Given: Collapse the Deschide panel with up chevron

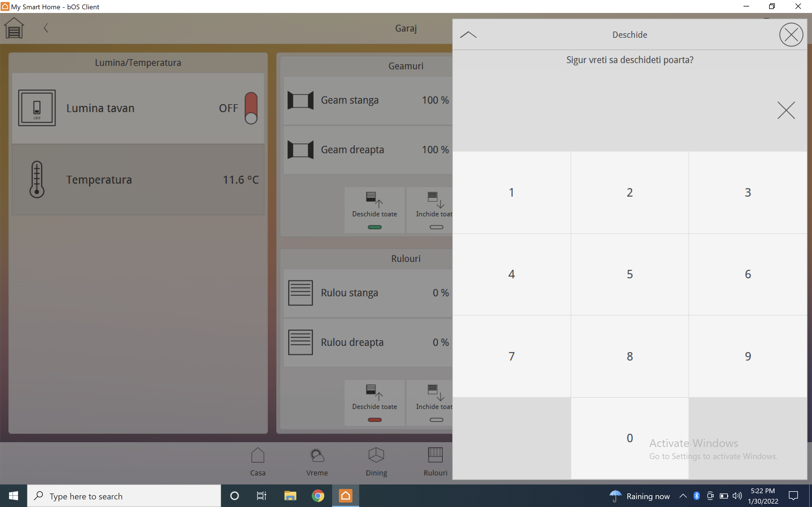Looking at the screenshot, I should point(468,35).
